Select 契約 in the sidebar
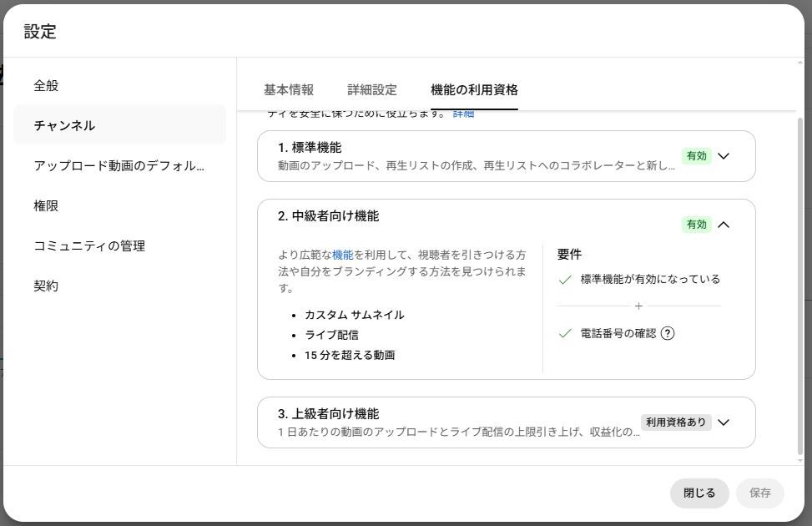 point(47,286)
